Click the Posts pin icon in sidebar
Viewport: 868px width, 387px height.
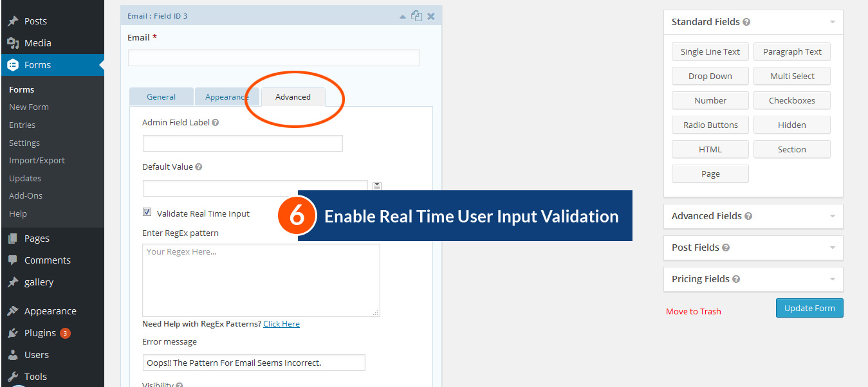click(12, 21)
